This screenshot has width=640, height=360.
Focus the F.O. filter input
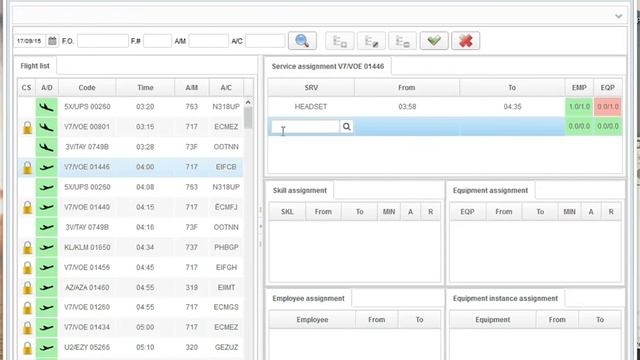[103, 41]
